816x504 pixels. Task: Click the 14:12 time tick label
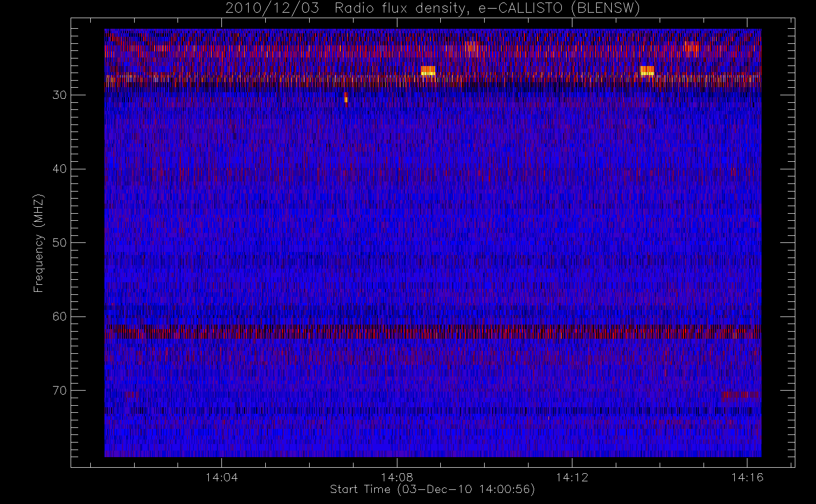pos(572,477)
